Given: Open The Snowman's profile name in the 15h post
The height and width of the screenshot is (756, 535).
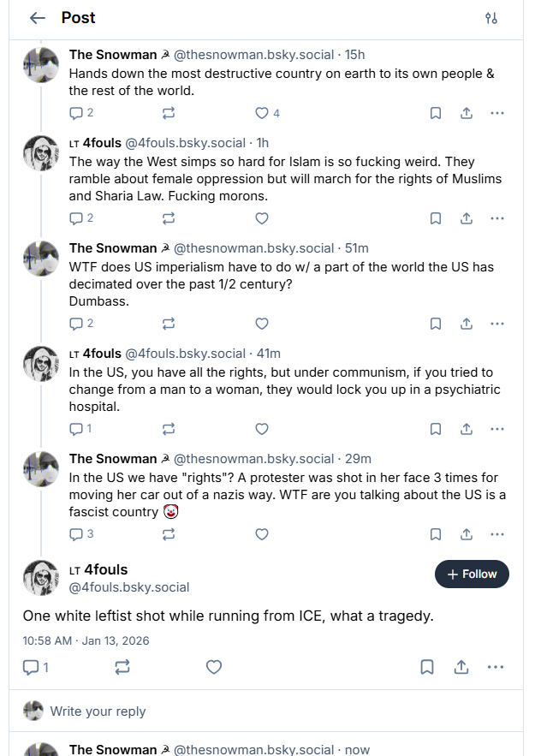Looking at the screenshot, I should pyautogui.click(x=112, y=55).
